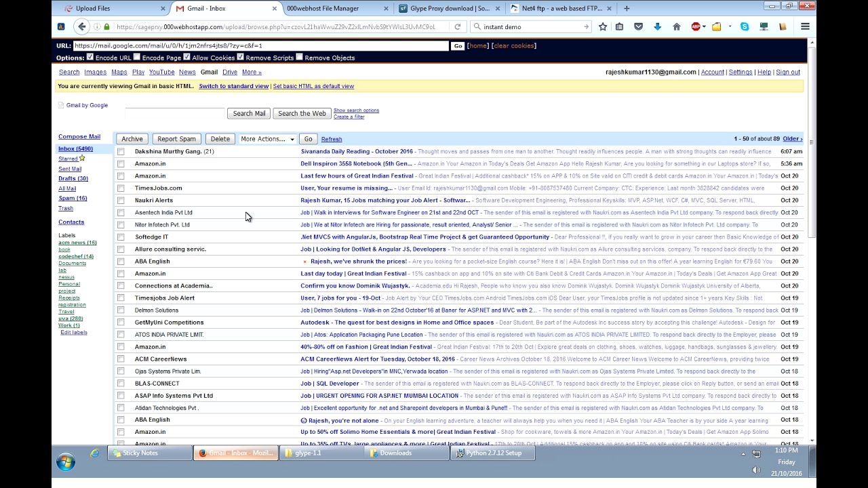Screen dimensions: 868x488
Task: Click the volume speaker tray icon
Action: click(756, 470)
